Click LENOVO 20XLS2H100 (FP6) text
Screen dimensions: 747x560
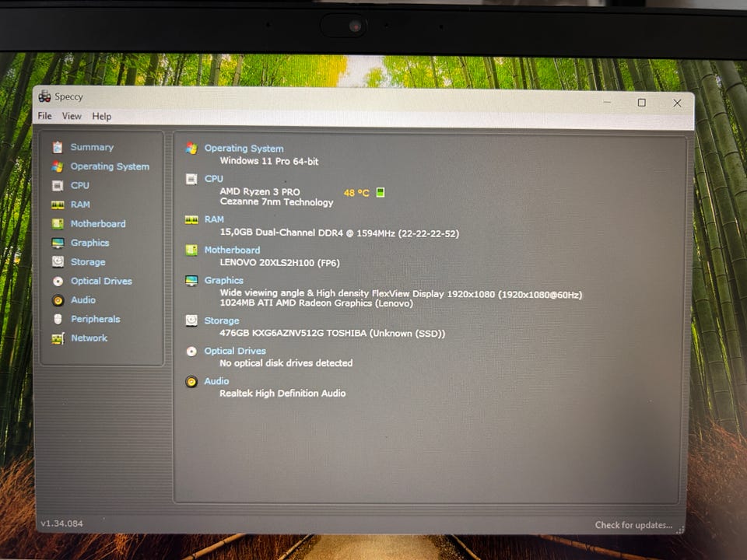pyautogui.click(x=279, y=262)
